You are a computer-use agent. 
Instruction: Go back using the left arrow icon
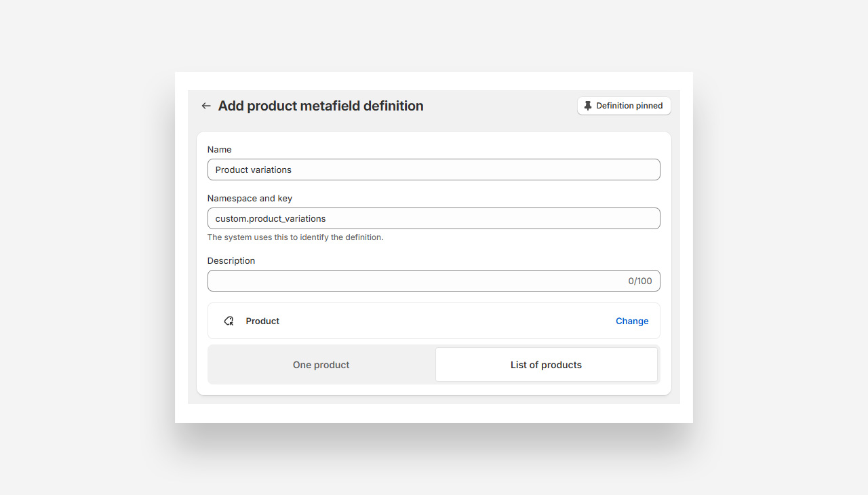coord(206,106)
